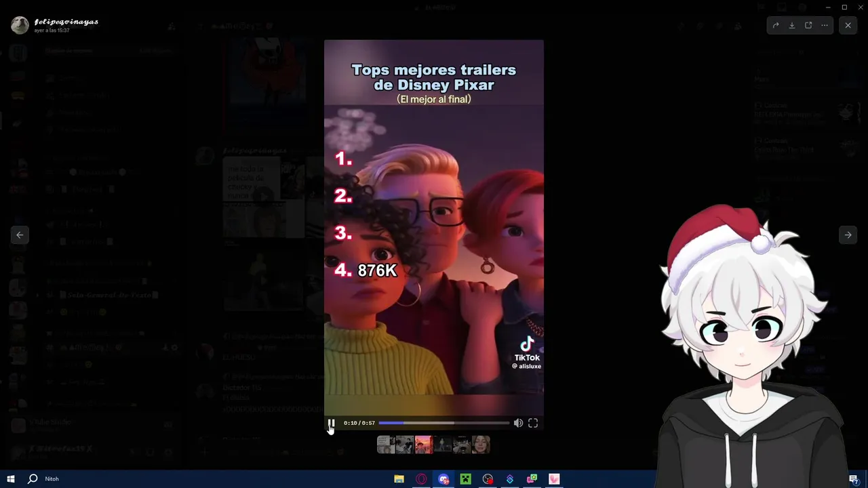Click the 'ayer a las 15:37' timestamp
Screen dimensions: 868x488
(x=52, y=30)
